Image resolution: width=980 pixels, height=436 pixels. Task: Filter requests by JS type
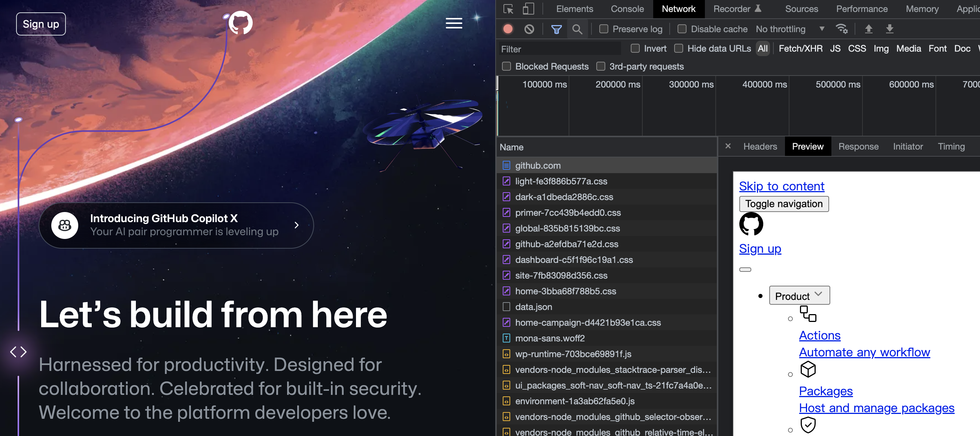click(835, 49)
